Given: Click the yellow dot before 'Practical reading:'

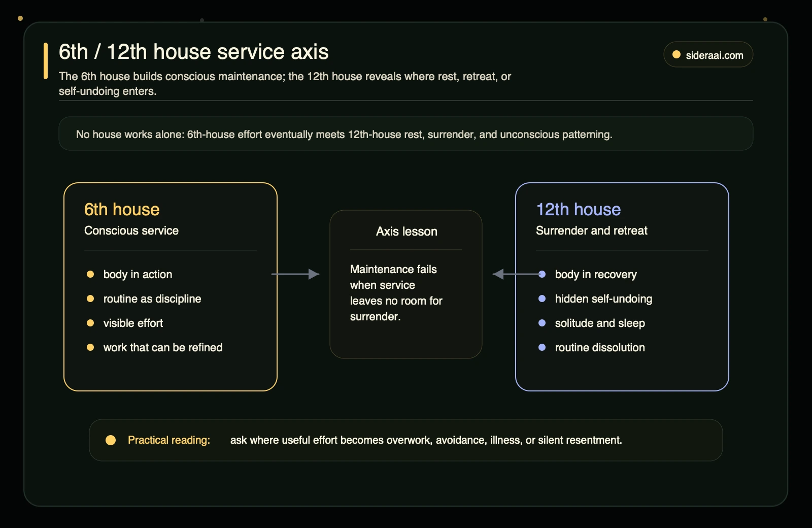Looking at the screenshot, I should tap(111, 440).
